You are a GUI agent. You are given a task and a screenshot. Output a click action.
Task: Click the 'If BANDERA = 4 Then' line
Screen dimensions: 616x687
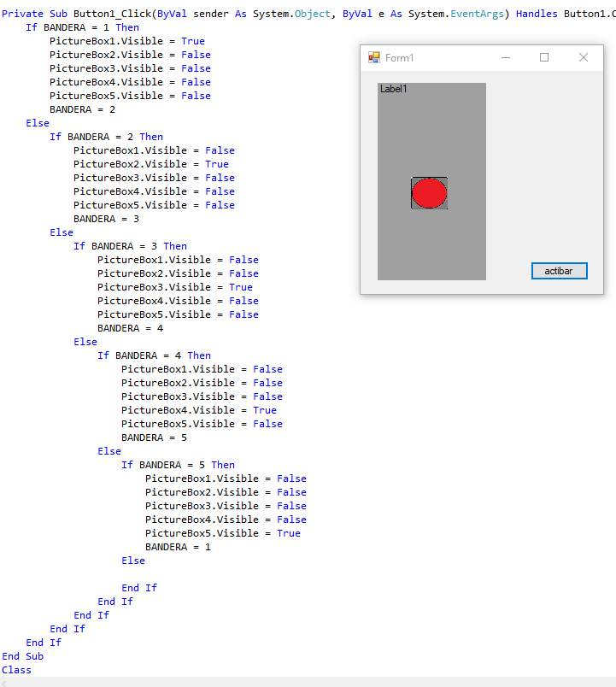pyautogui.click(x=155, y=355)
